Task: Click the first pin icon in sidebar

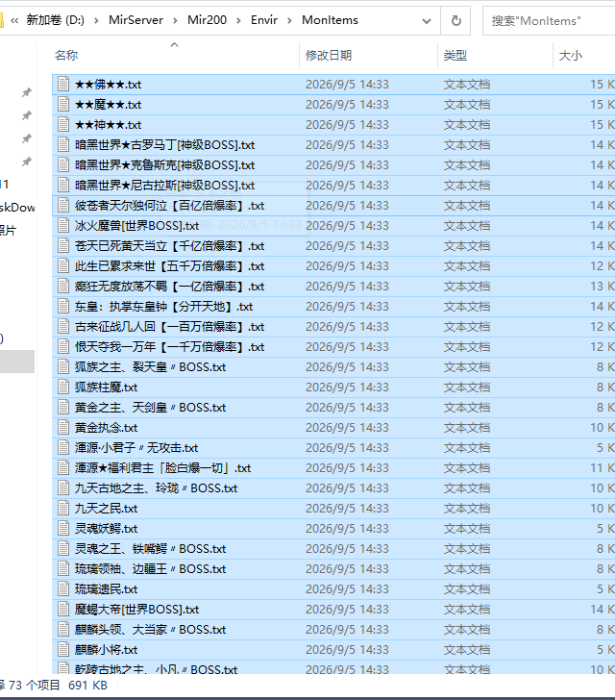Action: (27, 92)
